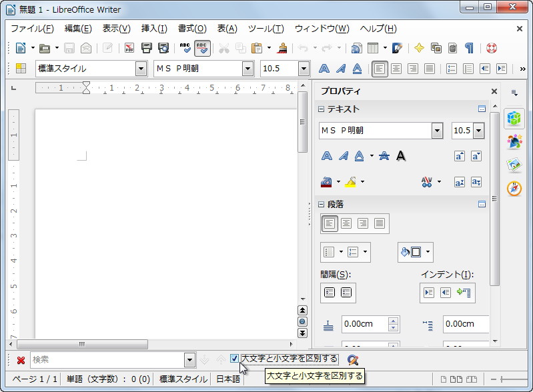Open the sidebar font name dropdown arrow
533x392 pixels.
pos(437,131)
